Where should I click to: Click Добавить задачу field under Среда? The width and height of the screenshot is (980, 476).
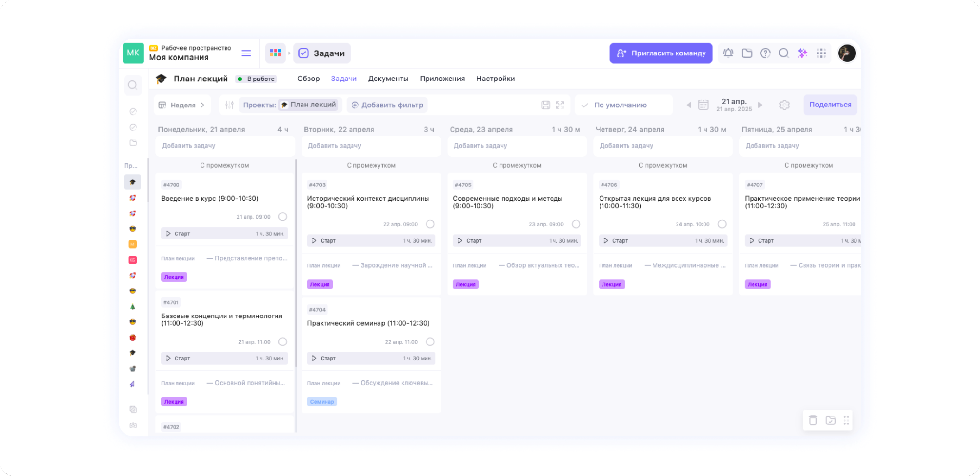coord(517,146)
